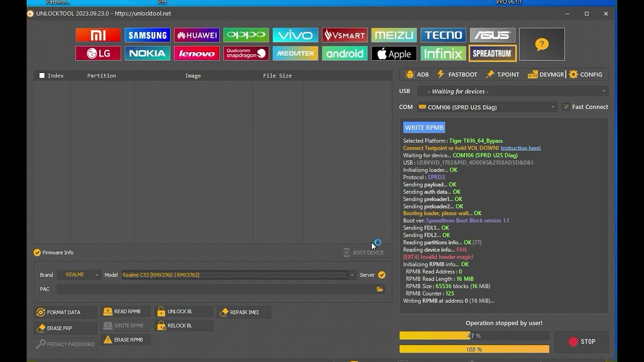Click the PAC file path field
The image size is (644, 362).
pos(216,289)
